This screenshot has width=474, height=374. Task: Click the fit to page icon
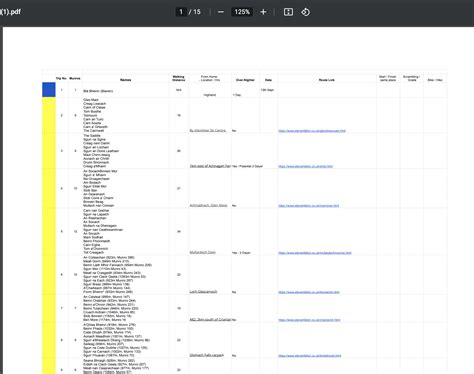pyautogui.click(x=288, y=12)
